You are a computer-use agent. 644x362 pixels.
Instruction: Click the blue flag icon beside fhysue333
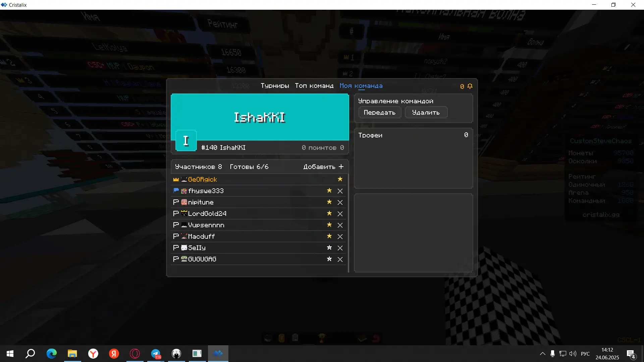[176, 191]
